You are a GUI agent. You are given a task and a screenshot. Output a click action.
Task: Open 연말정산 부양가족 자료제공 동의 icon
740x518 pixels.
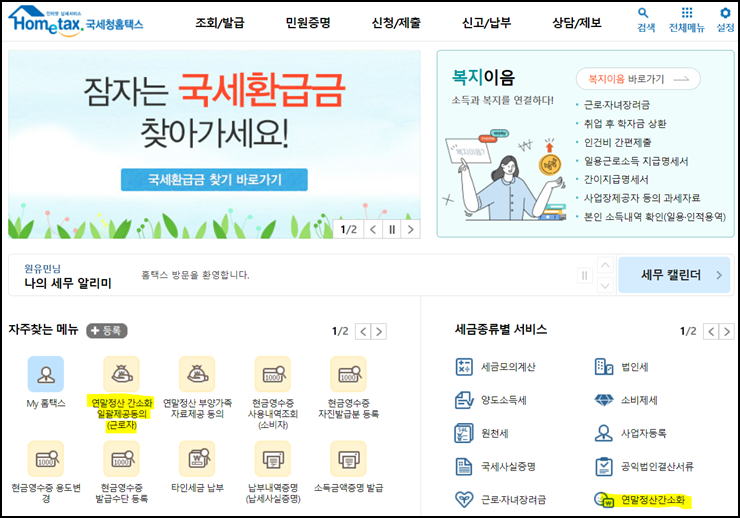tap(197, 374)
